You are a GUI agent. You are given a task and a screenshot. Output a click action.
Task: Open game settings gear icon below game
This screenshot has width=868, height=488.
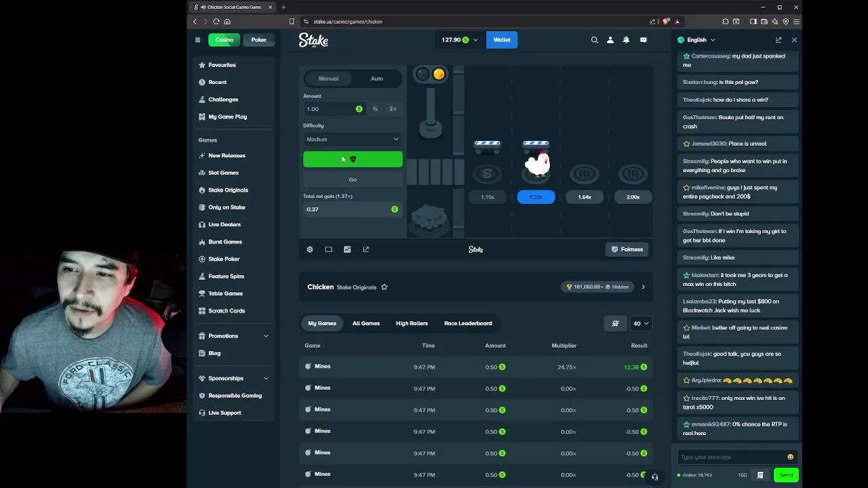[x=310, y=249]
